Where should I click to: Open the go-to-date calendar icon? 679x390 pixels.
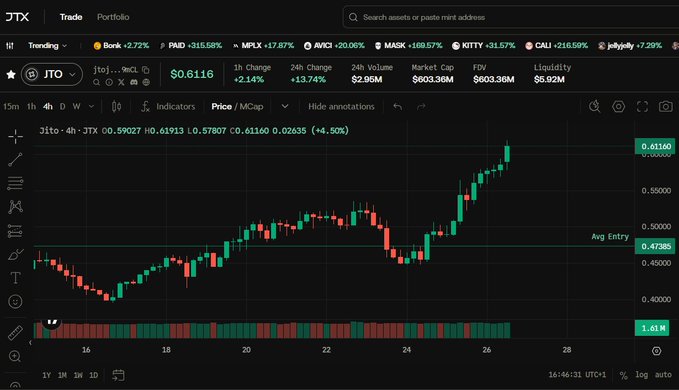(x=118, y=375)
